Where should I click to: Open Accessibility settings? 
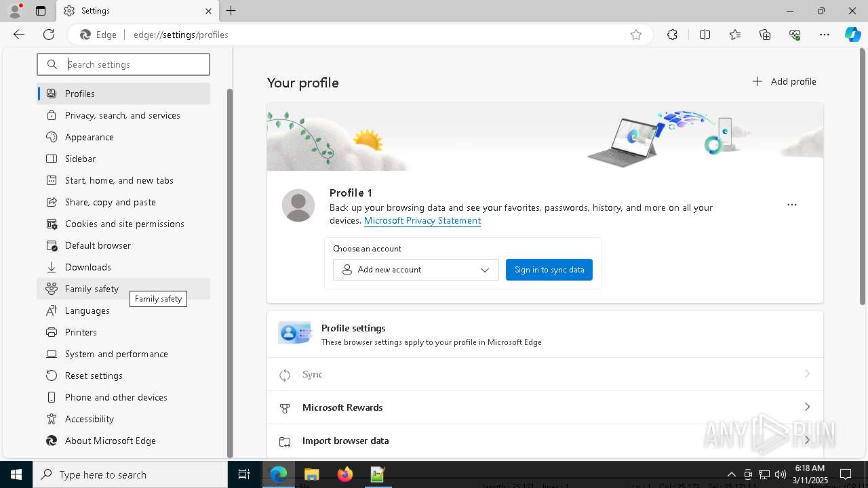pos(123,419)
